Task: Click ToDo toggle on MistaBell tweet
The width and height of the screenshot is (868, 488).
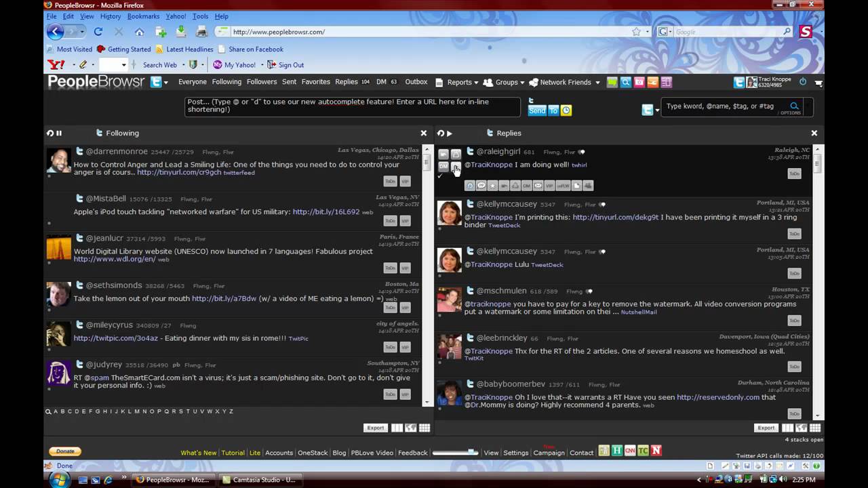Action: 390,220
